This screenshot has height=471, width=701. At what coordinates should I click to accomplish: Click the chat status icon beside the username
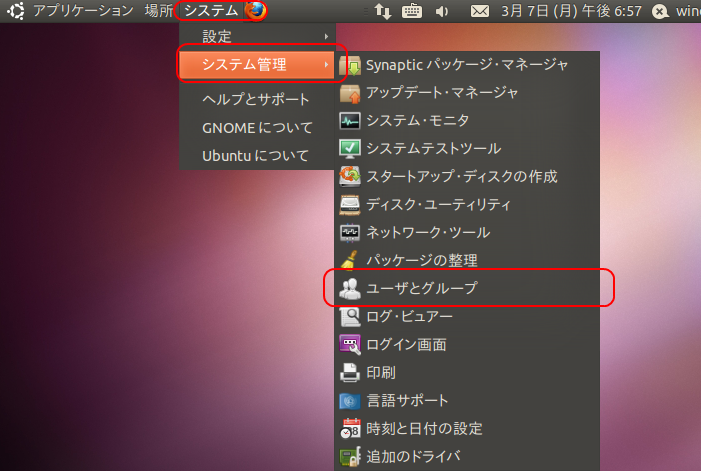pos(660,11)
